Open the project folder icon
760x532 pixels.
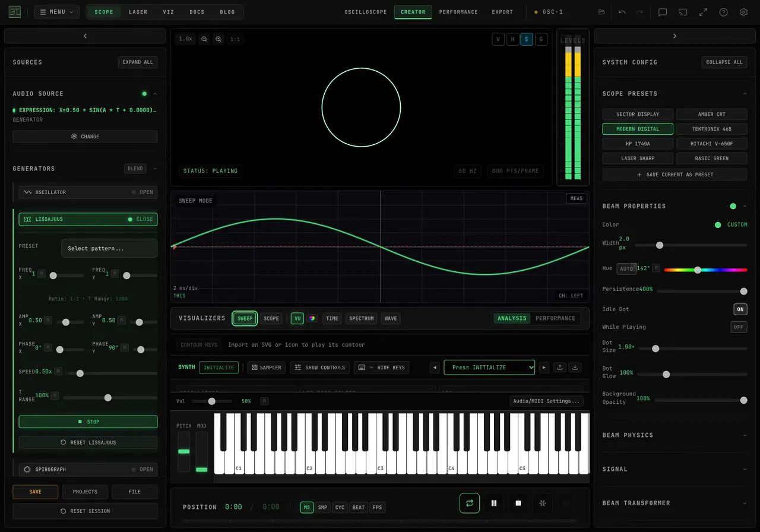point(601,12)
